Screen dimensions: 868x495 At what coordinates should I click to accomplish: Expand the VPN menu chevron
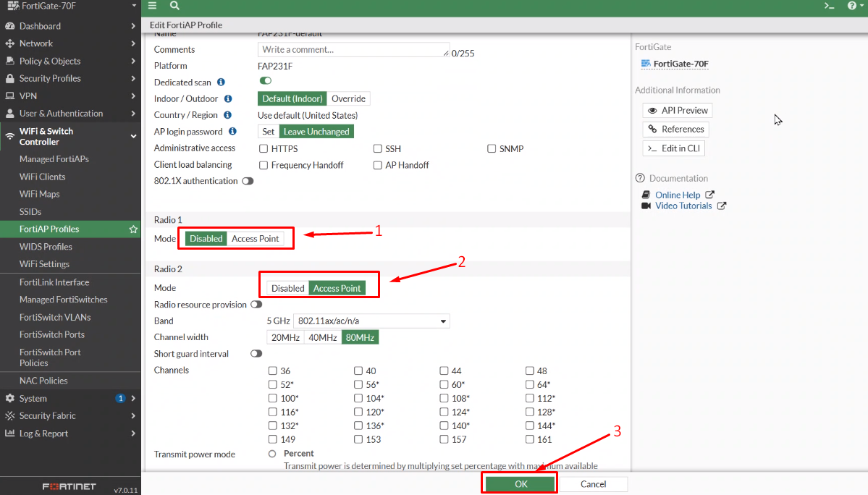(133, 96)
